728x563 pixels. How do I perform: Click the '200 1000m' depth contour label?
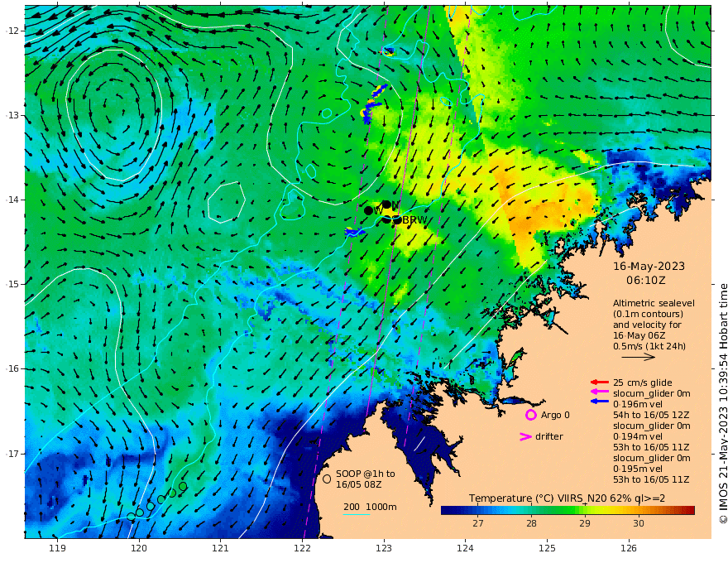click(370, 507)
